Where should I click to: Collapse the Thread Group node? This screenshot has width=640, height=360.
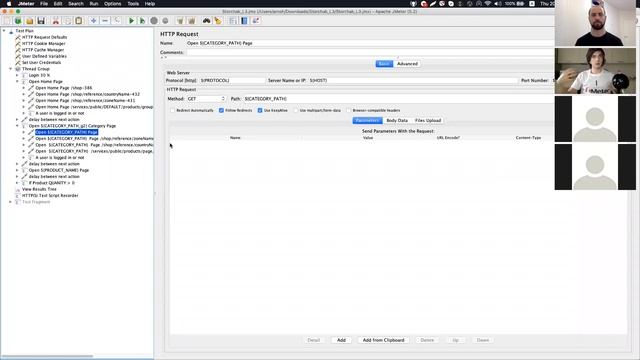pos(11,69)
